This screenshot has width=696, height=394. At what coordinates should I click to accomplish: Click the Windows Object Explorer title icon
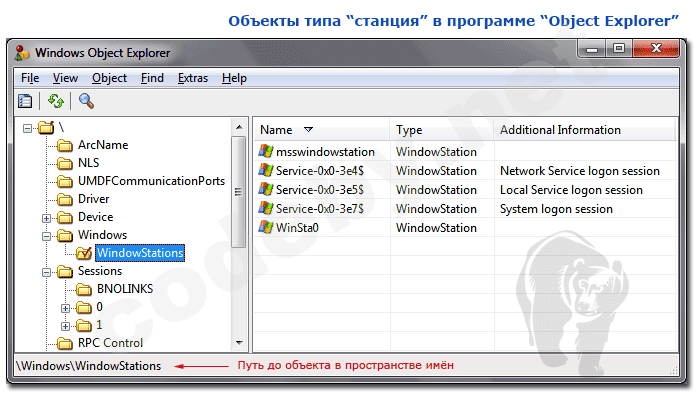[x=22, y=53]
